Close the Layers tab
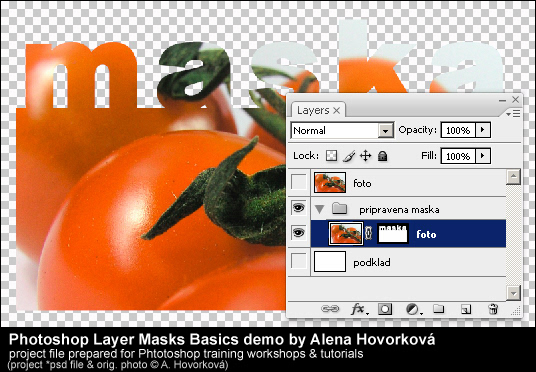The height and width of the screenshot is (372, 536). tap(337, 110)
